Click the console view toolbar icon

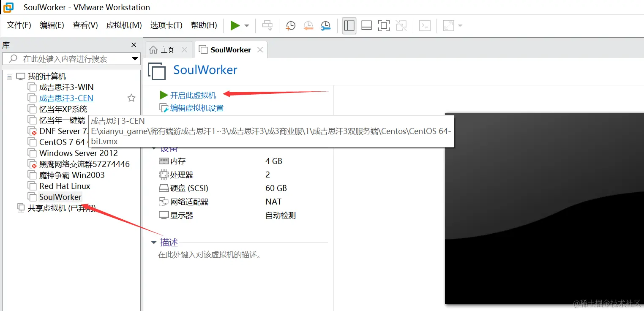[x=424, y=25]
